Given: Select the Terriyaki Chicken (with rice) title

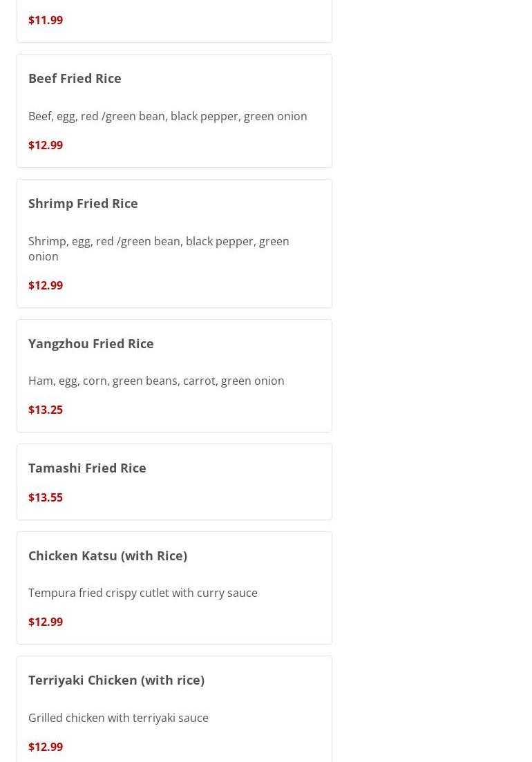Looking at the screenshot, I should point(116,680).
